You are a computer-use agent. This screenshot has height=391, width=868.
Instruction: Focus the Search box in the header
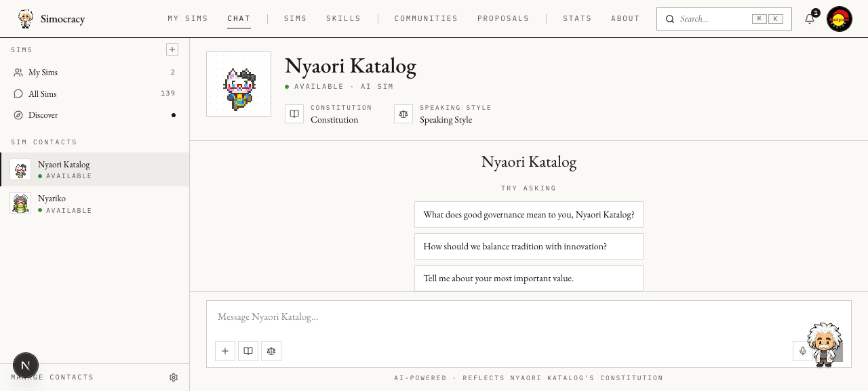click(724, 19)
